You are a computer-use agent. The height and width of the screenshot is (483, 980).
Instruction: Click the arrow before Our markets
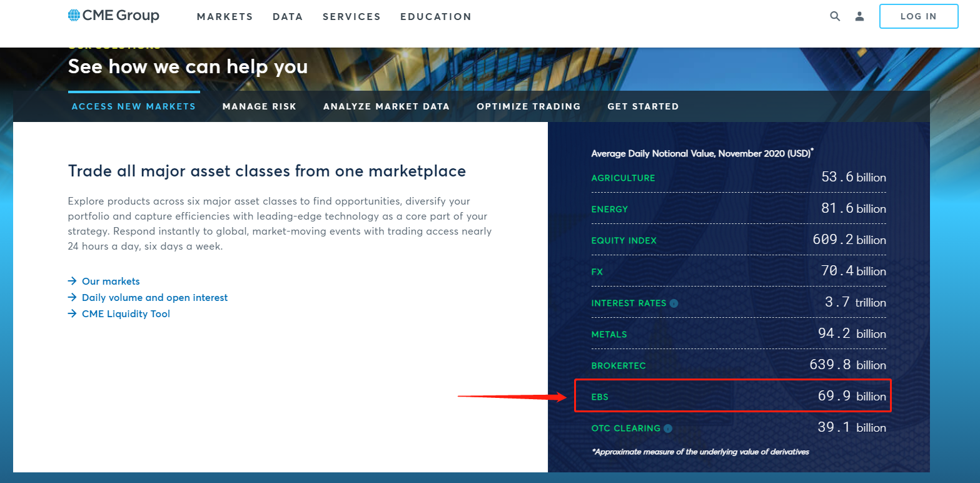[73, 282]
